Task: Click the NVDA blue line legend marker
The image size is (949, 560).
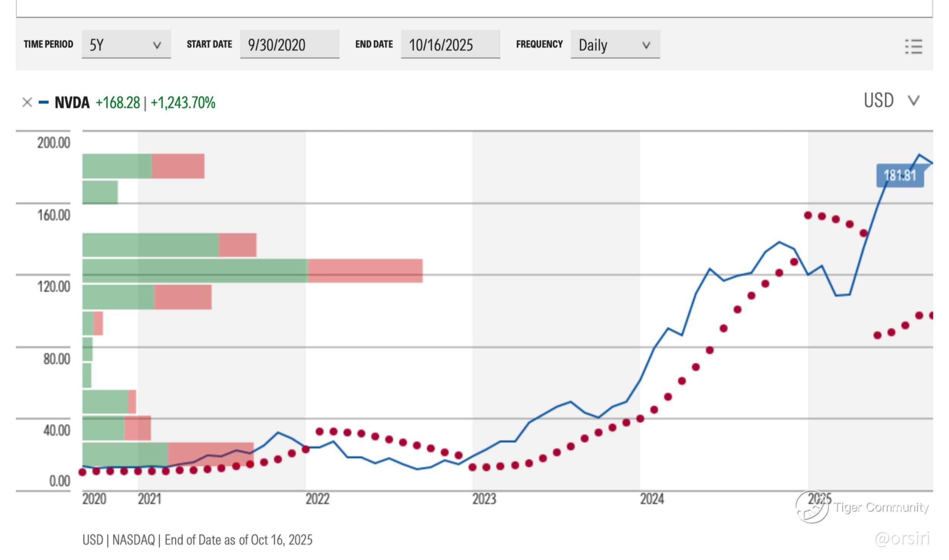Action: point(44,102)
